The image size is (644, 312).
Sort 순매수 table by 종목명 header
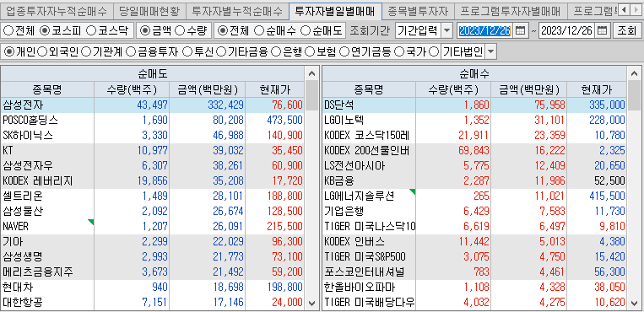click(368, 89)
